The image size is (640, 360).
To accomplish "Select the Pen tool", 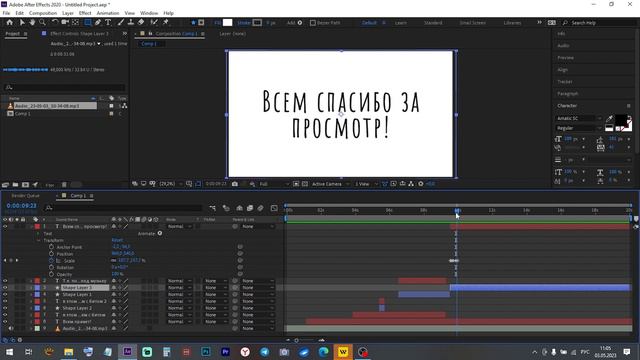I will [98, 22].
